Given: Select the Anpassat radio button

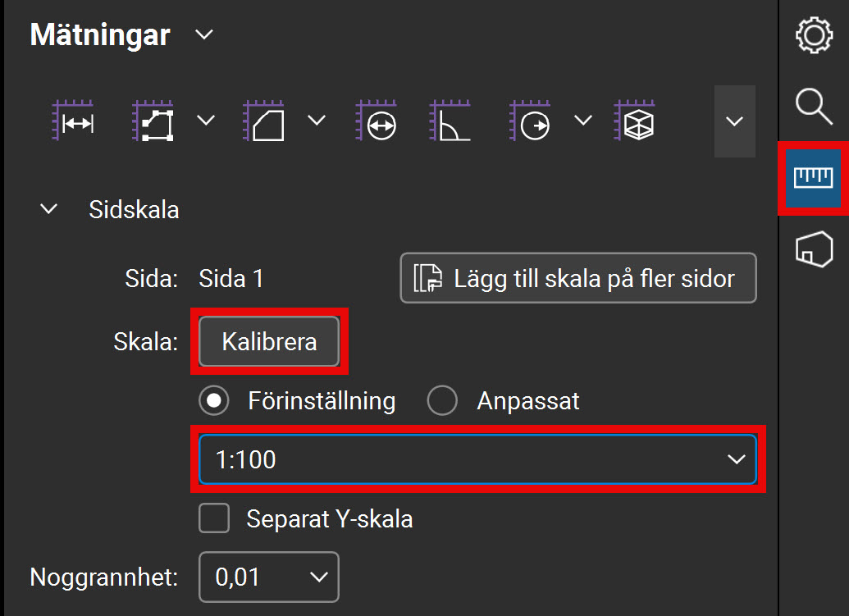Looking at the screenshot, I should pyautogui.click(x=442, y=401).
